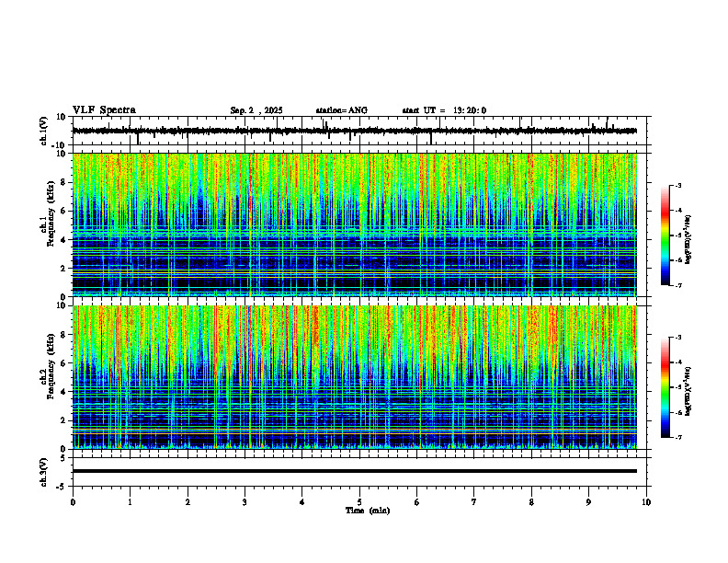Click the "4" kHz tick on ch.2 frequency axis
Viewport: 728px width, 563px height.
63,392
